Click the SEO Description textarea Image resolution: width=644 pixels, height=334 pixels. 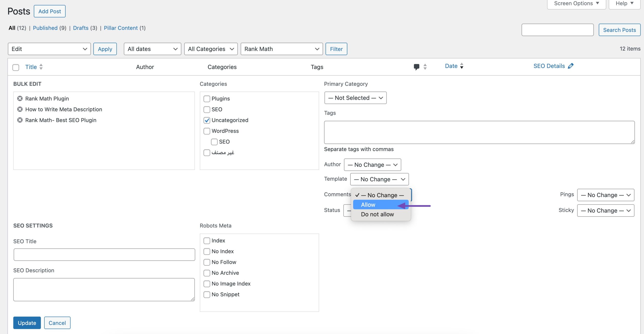coord(104,290)
